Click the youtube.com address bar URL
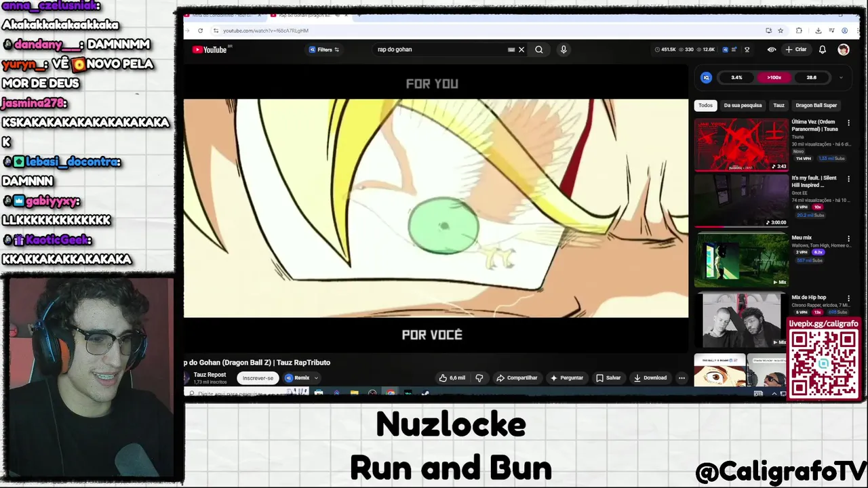This screenshot has height=488, width=868. 266,30
